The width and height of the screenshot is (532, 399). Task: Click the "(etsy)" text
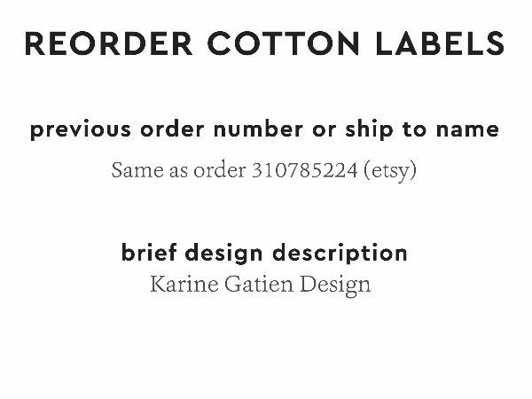click(x=390, y=169)
